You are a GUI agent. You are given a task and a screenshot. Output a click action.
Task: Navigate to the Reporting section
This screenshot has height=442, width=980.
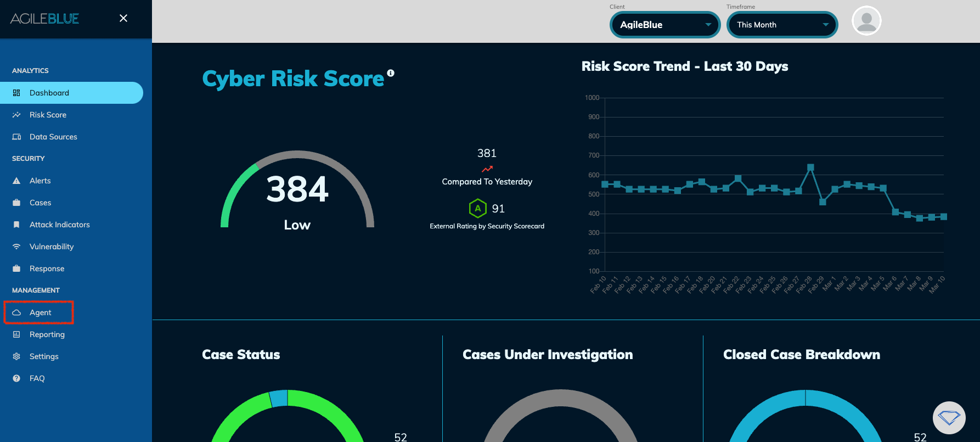47,334
